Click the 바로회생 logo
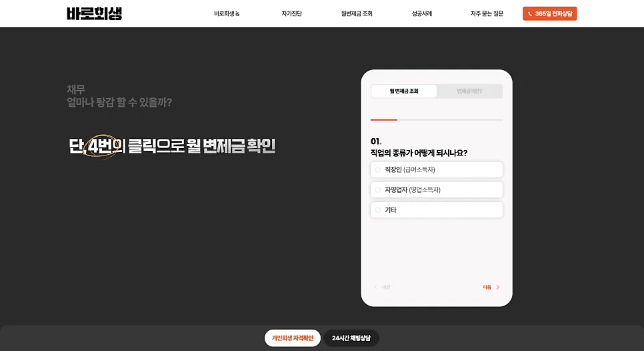The image size is (644, 351). click(x=94, y=13)
